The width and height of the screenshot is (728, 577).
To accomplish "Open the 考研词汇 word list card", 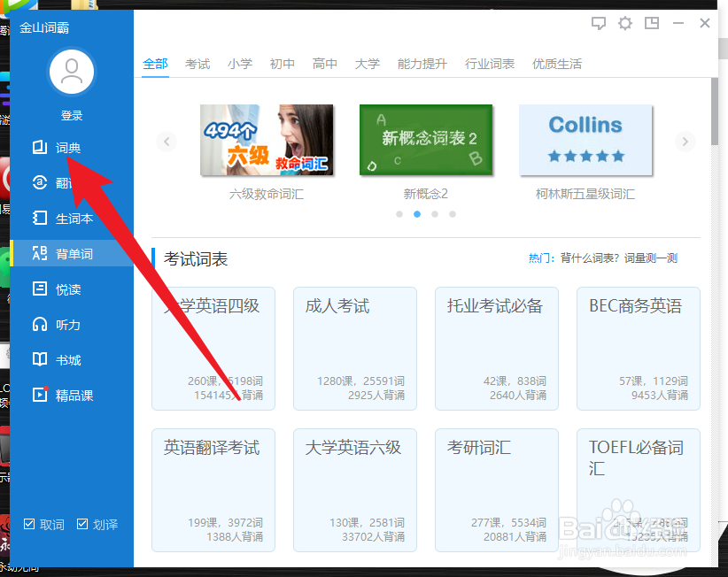I will pyautogui.click(x=497, y=490).
